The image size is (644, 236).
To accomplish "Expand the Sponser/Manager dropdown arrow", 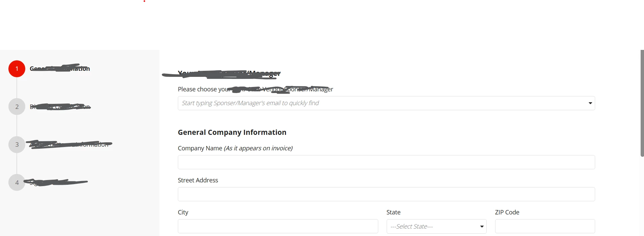I will (x=590, y=103).
